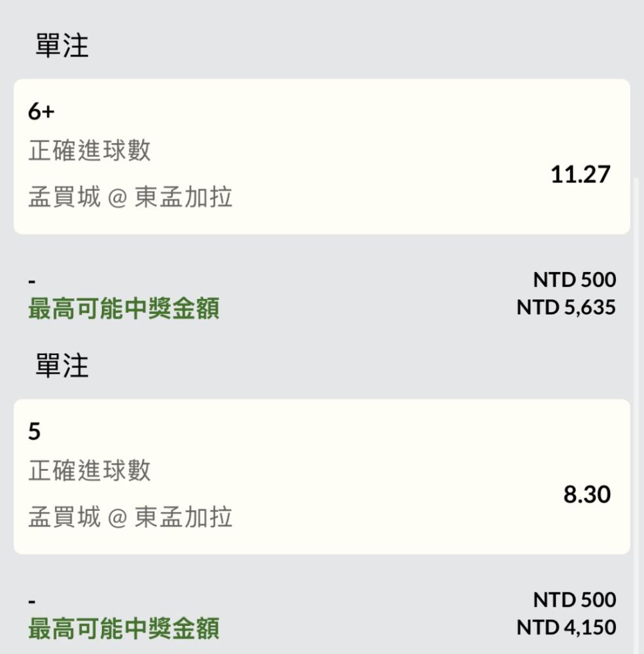The image size is (644, 654).
Task: Tap the first NTD 500 stake amount
Action: click(574, 279)
